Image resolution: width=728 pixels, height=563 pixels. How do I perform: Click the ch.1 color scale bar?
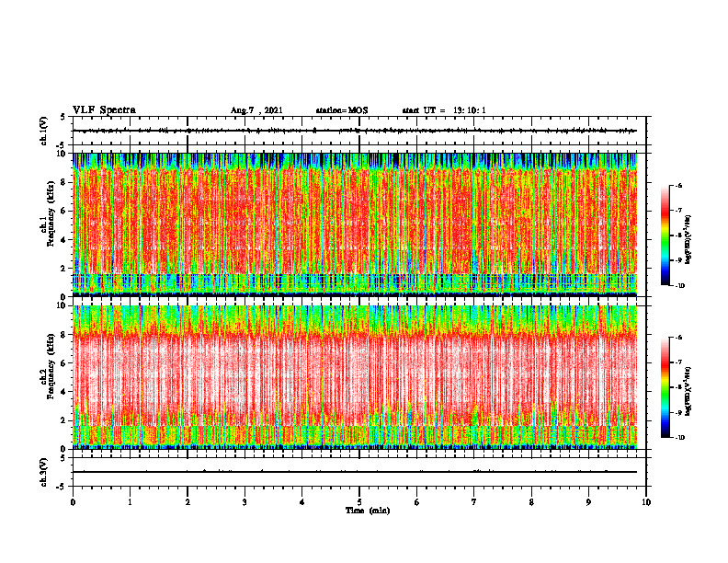(x=665, y=236)
